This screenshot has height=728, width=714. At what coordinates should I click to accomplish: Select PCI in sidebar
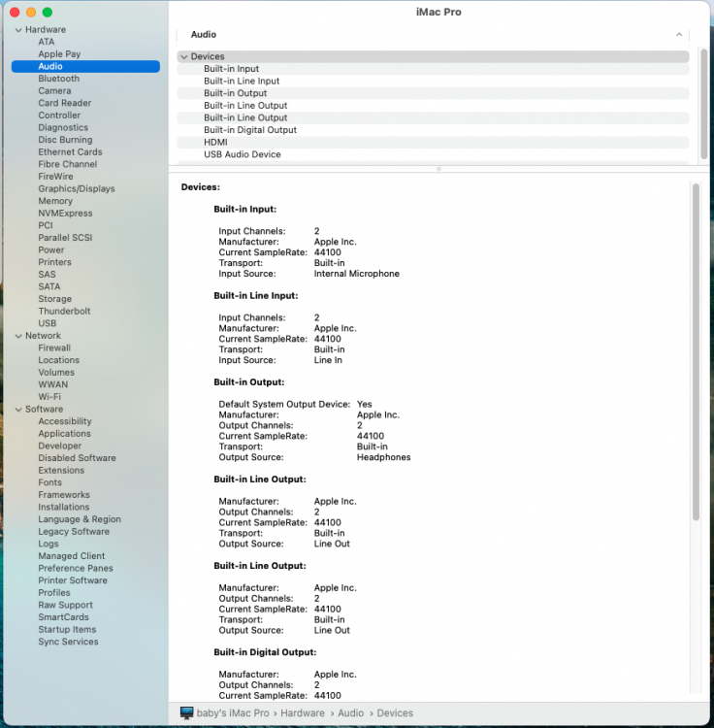46,225
